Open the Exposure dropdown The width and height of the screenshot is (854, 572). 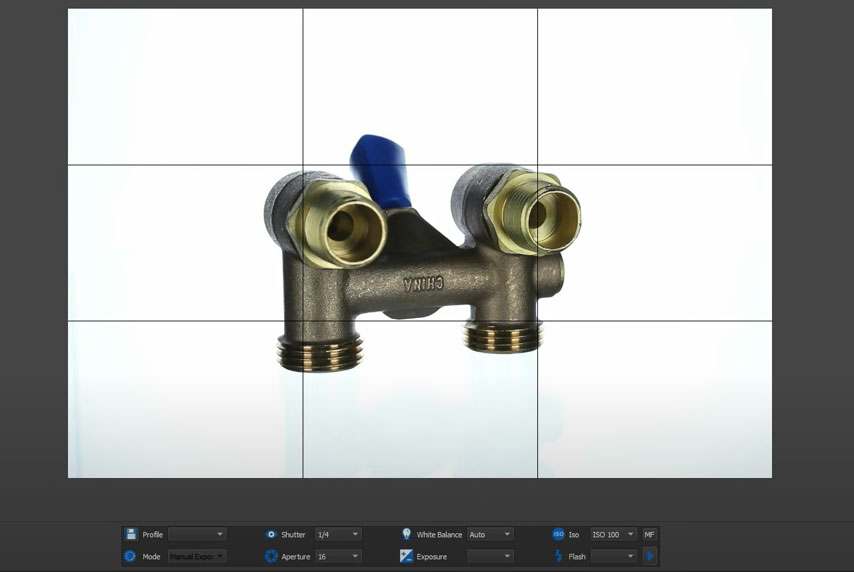(x=490, y=556)
